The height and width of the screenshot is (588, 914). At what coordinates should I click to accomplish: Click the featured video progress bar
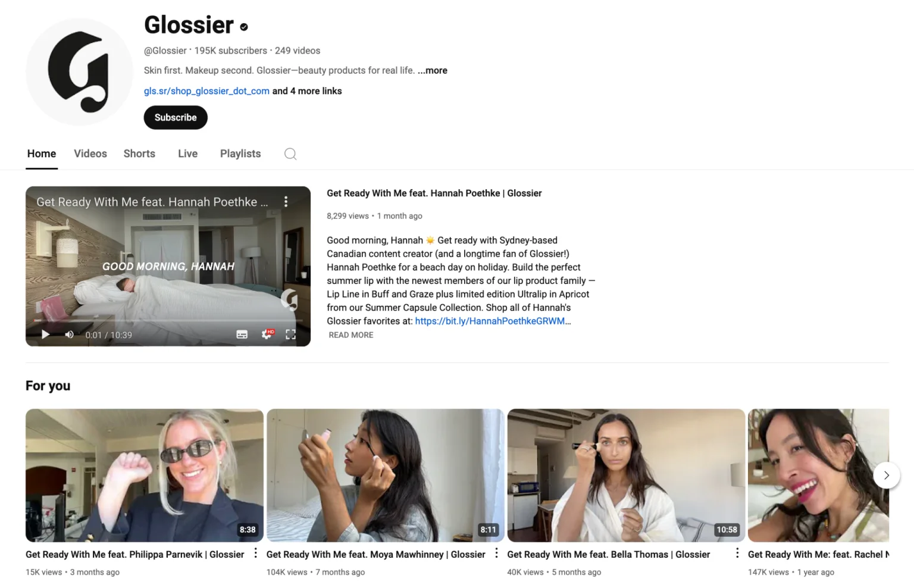pyautogui.click(x=168, y=321)
